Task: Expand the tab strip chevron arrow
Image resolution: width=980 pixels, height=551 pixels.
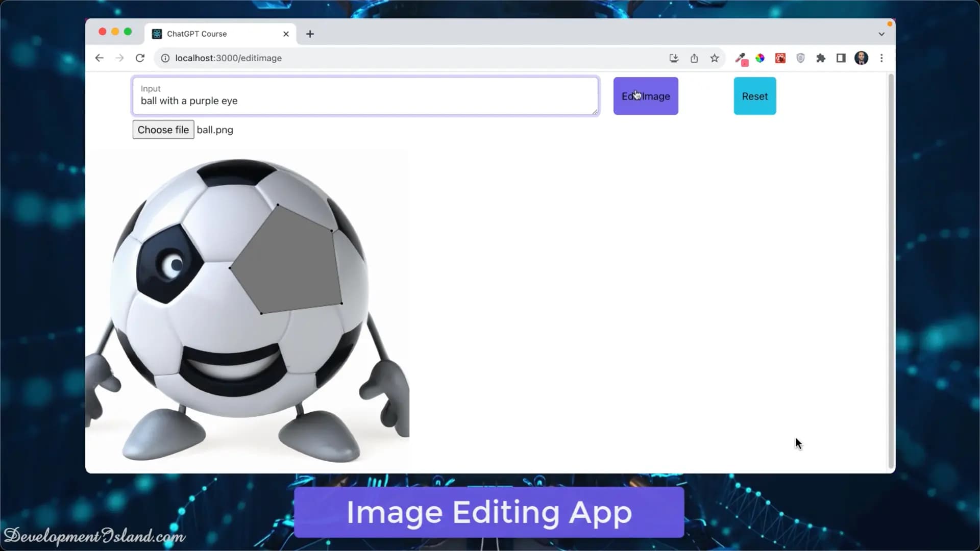Action: point(881,34)
